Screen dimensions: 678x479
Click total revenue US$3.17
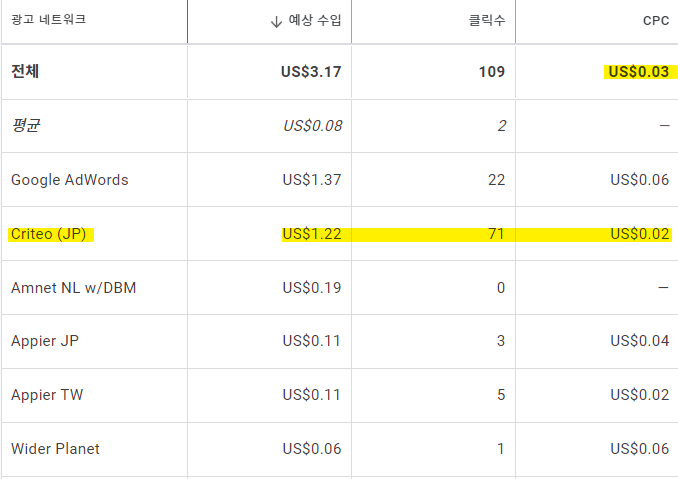pos(311,72)
